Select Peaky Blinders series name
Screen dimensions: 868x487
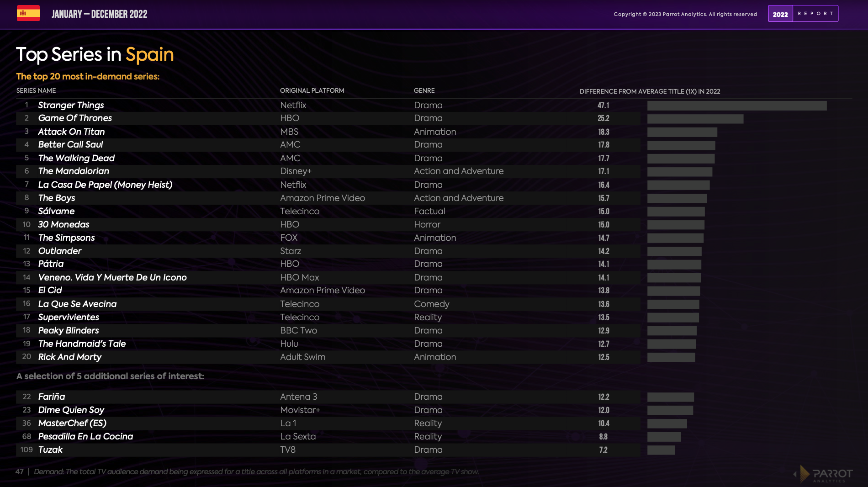click(69, 330)
